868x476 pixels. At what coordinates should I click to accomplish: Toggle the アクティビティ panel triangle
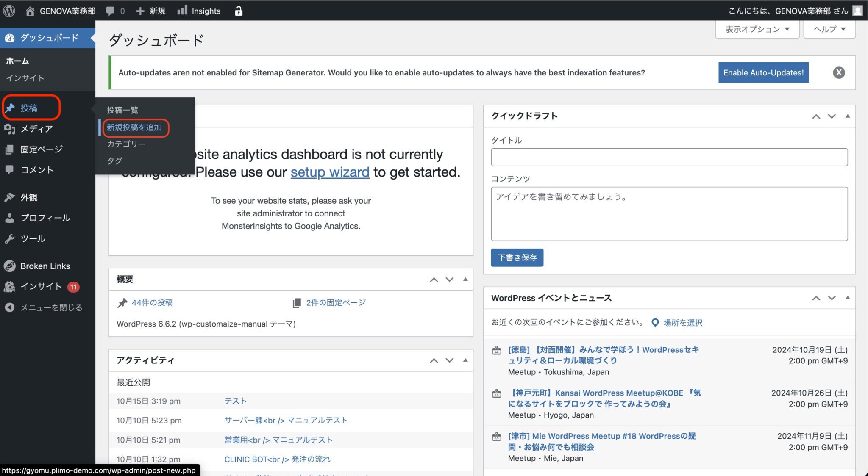click(x=465, y=360)
